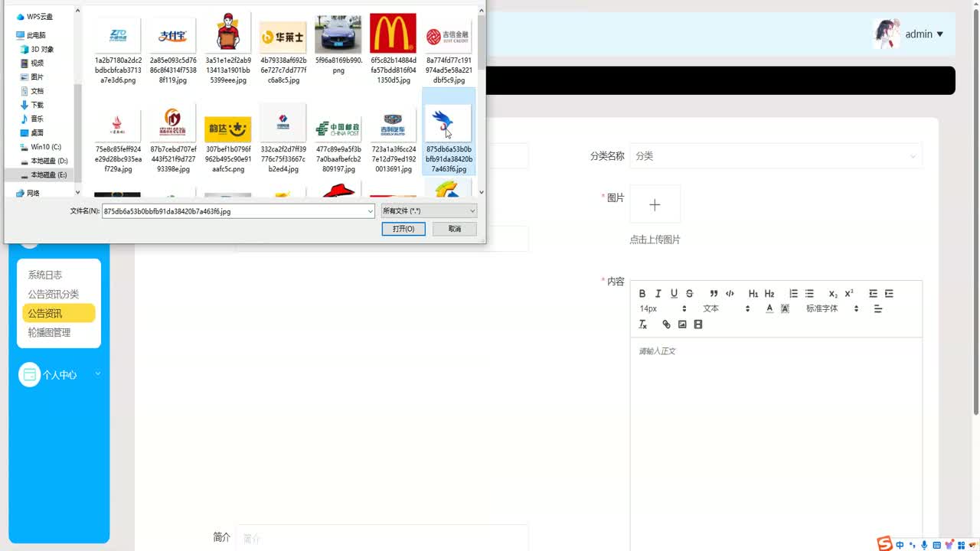Apply subscript formatting in the editor
Screen dimensions: 980x551
(x=833, y=293)
